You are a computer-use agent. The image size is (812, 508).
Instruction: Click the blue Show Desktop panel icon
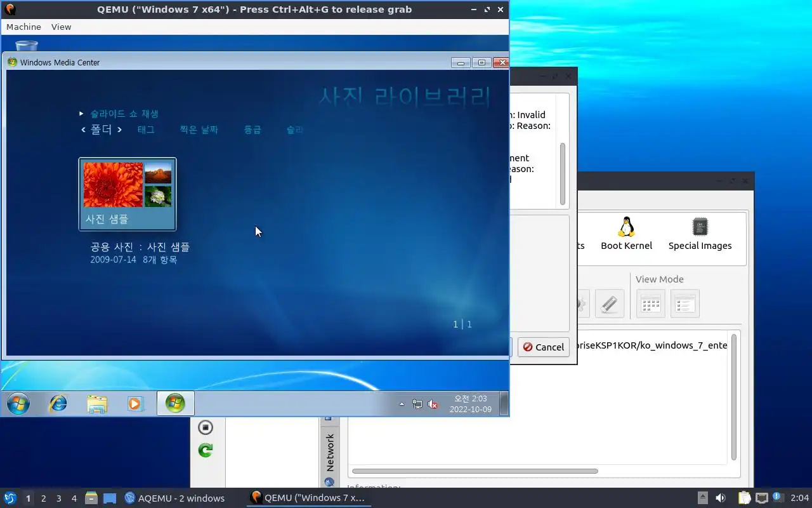tap(110, 498)
